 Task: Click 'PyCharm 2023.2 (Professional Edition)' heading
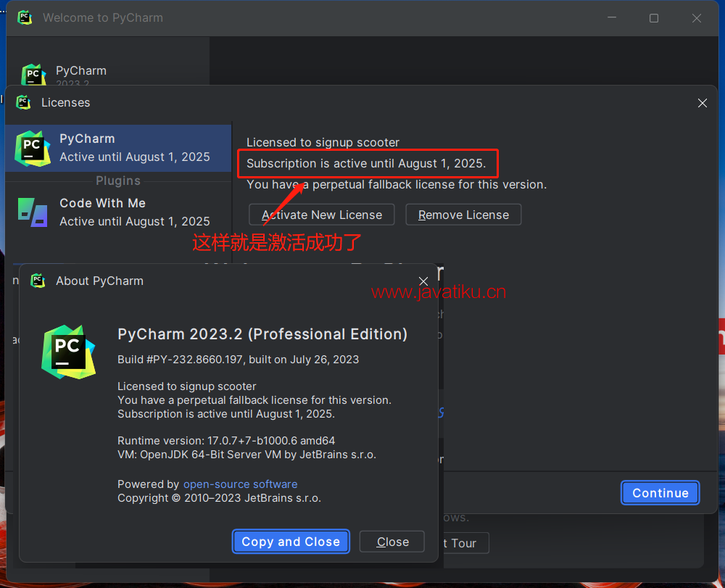[262, 334]
